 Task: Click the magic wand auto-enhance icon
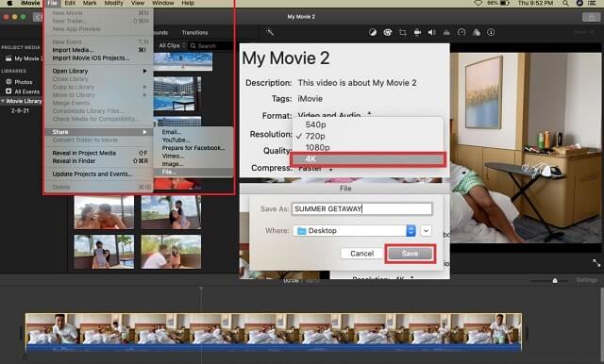point(270,33)
